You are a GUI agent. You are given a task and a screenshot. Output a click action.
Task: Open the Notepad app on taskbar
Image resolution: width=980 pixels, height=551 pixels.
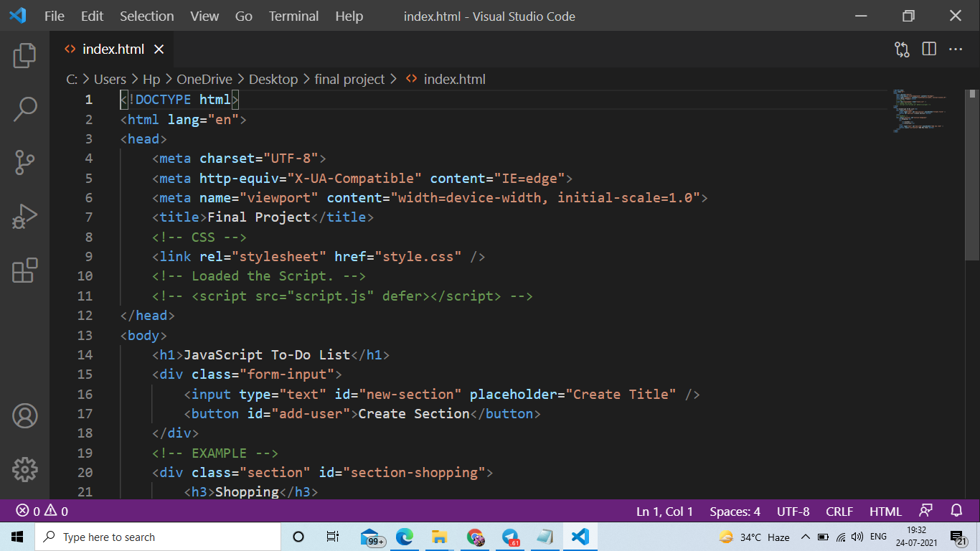[545, 537]
